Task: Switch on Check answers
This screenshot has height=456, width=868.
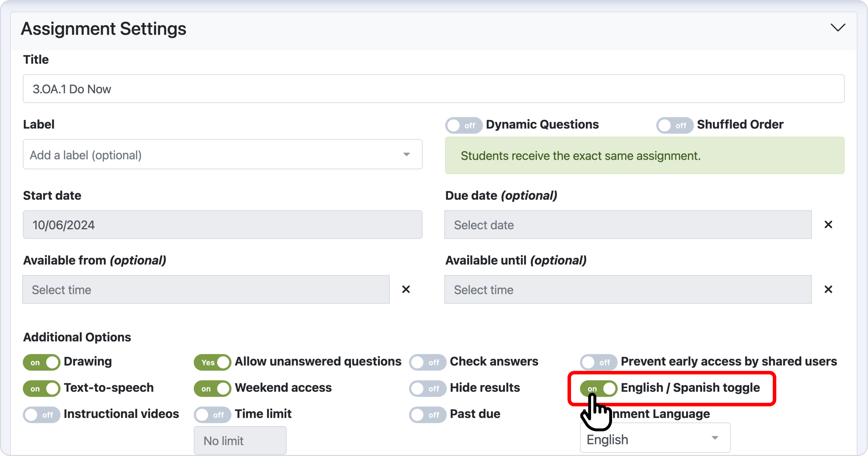Action: pyautogui.click(x=428, y=362)
